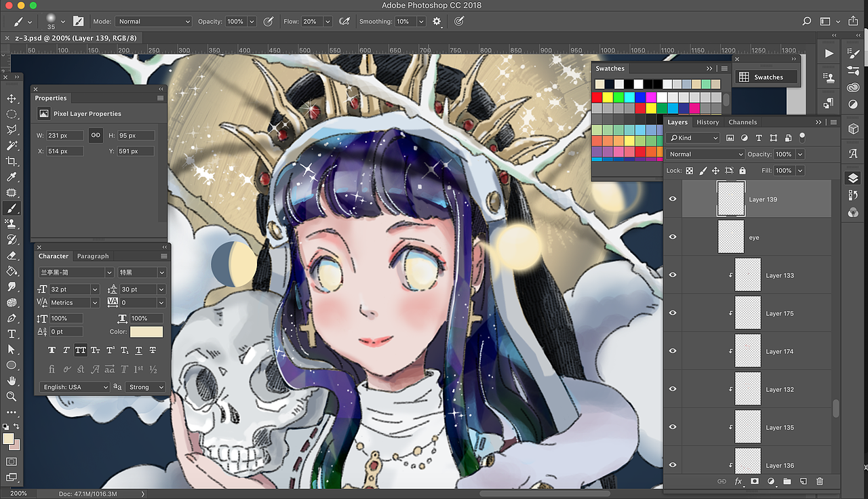This screenshot has width=868, height=499.
Task: Toggle lock transparent pixels
Action: click(690, 171)
